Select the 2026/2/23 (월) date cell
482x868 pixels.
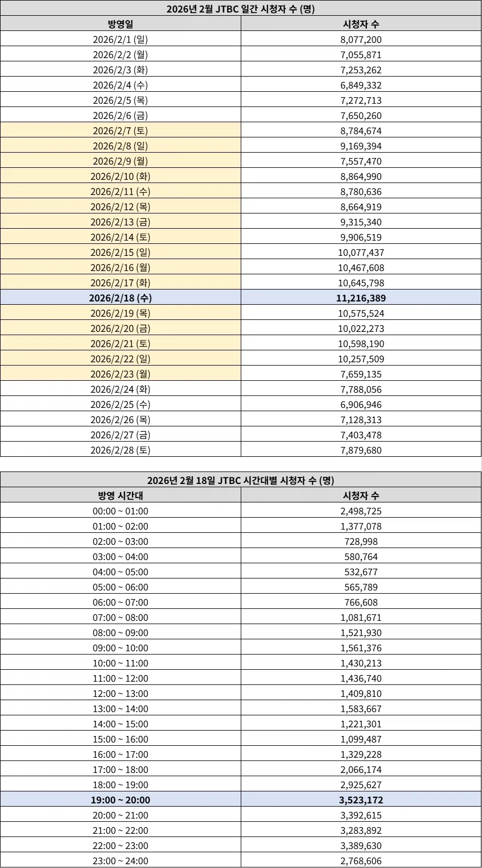[x=120, y=374]
